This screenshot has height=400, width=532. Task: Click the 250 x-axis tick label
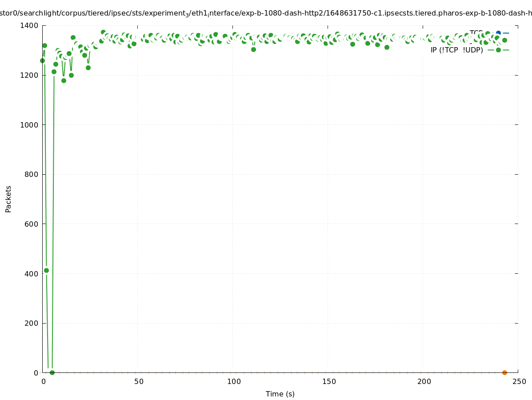pos(519,381)
